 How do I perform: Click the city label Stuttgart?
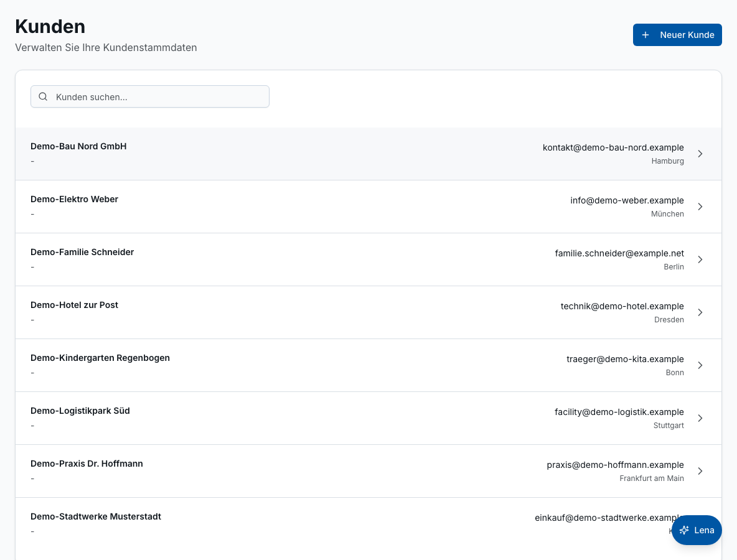[669, 426]
